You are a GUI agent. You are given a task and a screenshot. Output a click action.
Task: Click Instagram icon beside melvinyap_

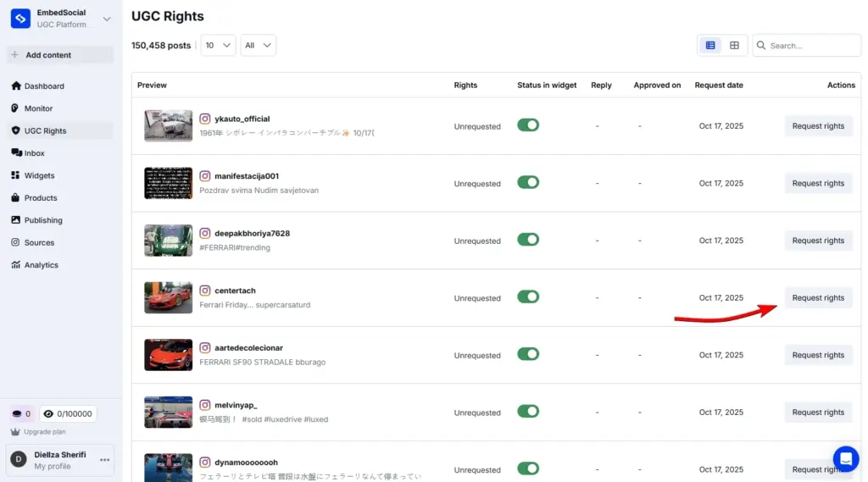(x=205, y=405)
